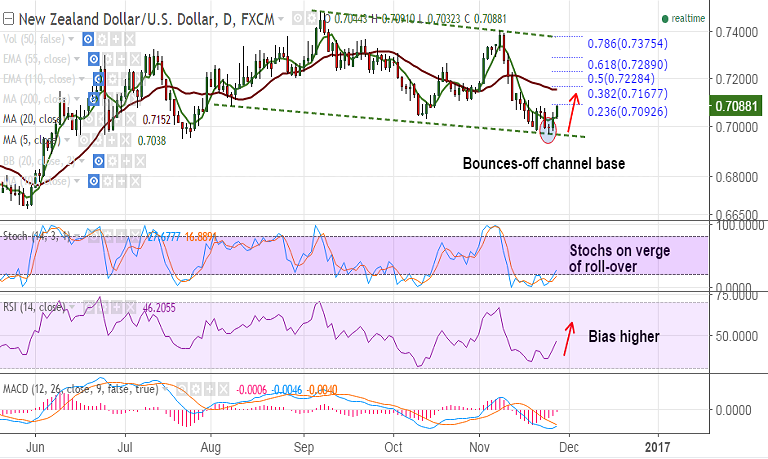The image size is (768, 459).
Task: Toggle visibility eye for MA (200, close)
Action: click(x=94, y=99)
